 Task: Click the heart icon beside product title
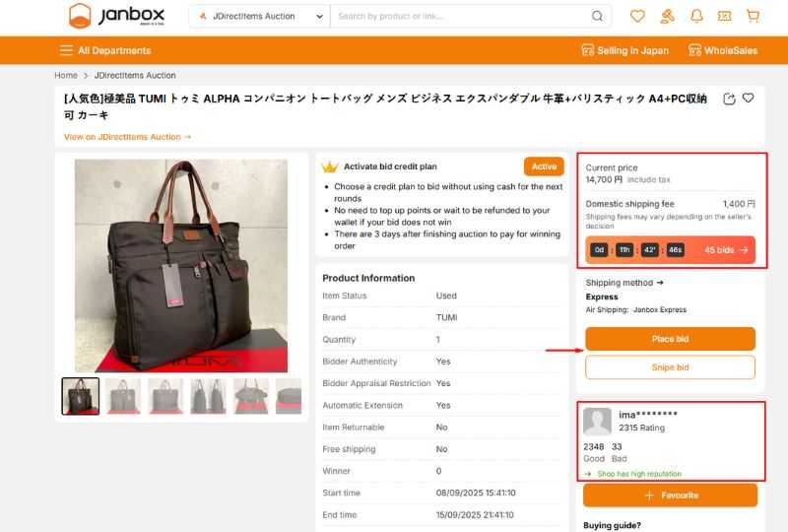pyautogui.click(x=749, y=99)
